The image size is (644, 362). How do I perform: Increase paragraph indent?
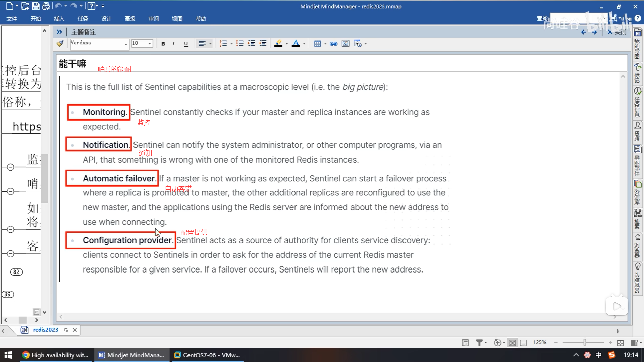click(x=263, y=43)
